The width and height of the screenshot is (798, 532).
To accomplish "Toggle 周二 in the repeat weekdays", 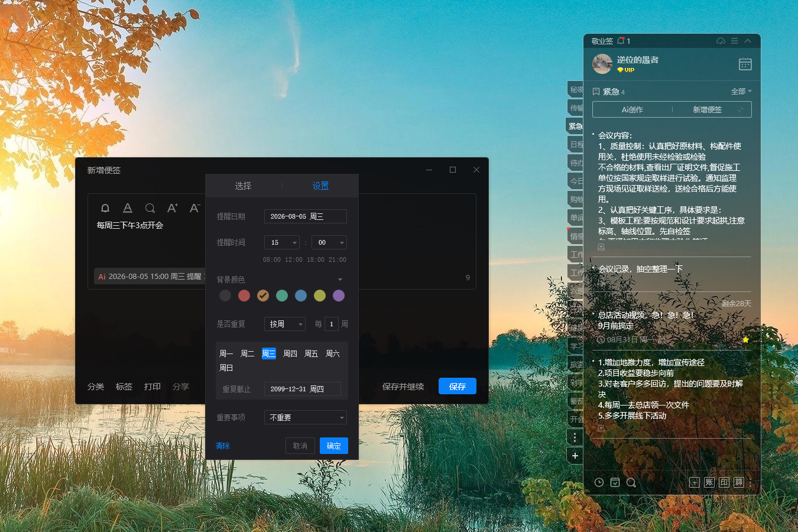I will (x=248, y=353).
